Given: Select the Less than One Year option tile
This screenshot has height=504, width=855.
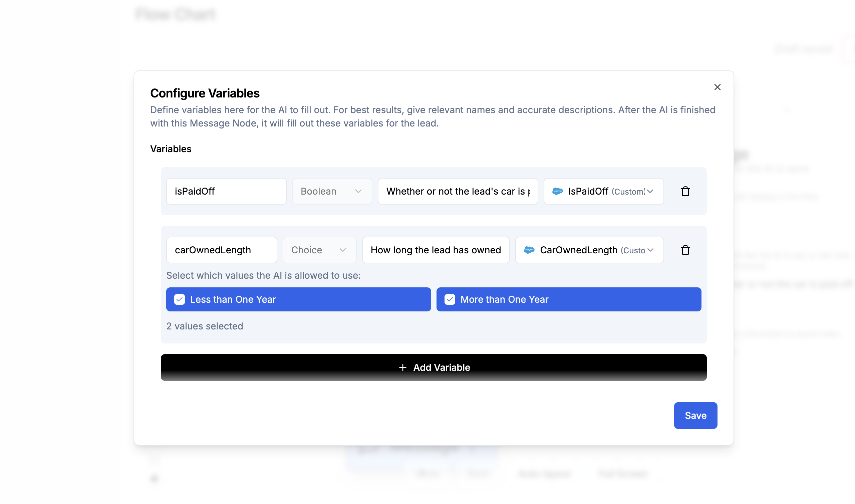Looking at the screenshot, I should coord(298,299).
